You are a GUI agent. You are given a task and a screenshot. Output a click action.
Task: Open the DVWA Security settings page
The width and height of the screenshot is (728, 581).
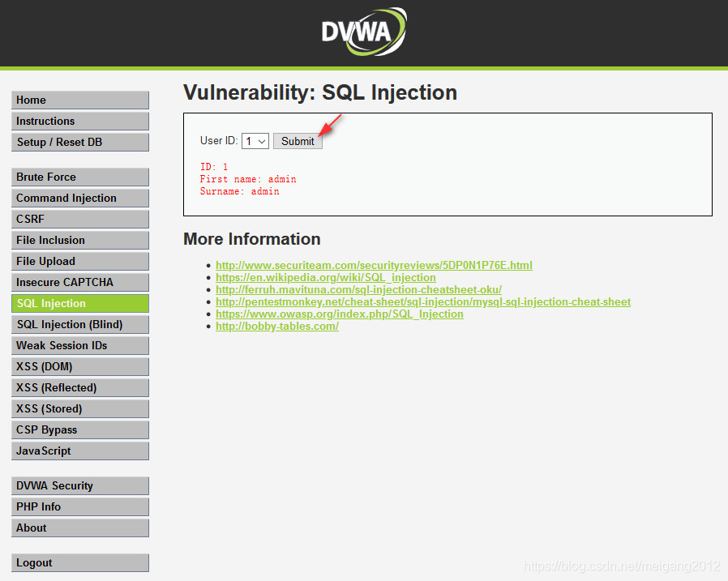(x=80, y=486)
